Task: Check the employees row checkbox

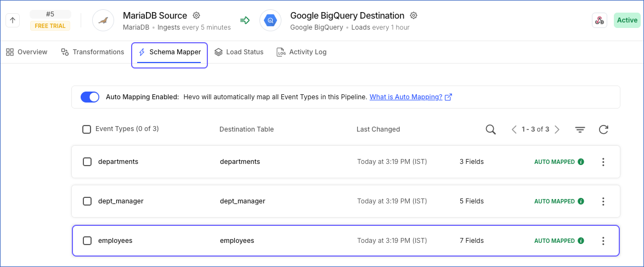Action: pos(87,241)
